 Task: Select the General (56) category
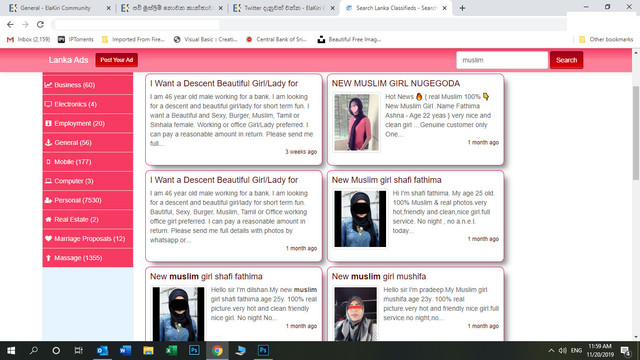(88, 142)
